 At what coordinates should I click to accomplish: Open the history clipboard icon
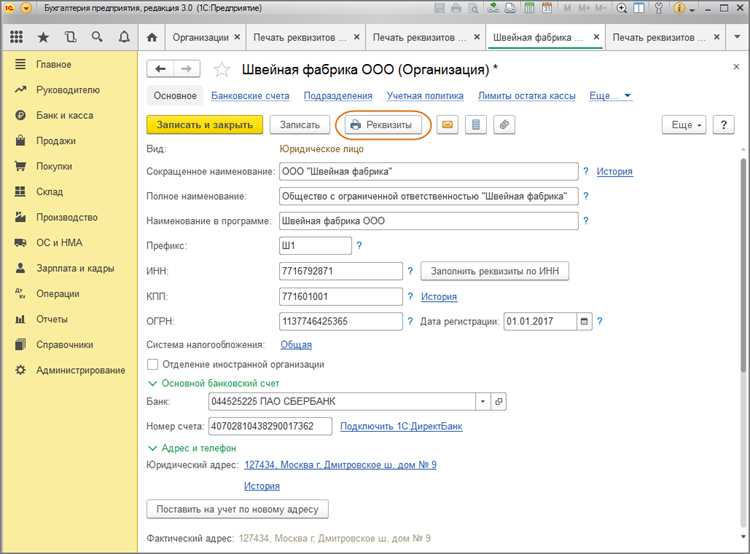click(70, 37)
